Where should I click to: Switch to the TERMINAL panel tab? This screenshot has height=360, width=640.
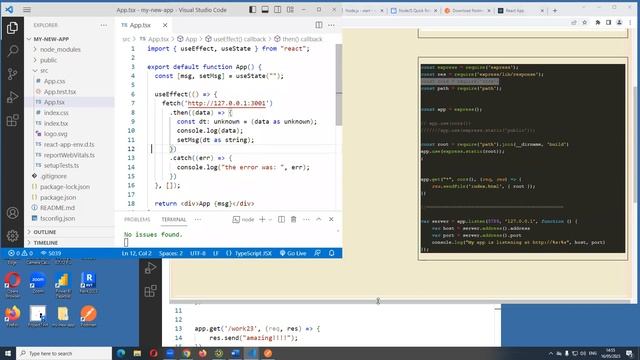click(174, 220)
